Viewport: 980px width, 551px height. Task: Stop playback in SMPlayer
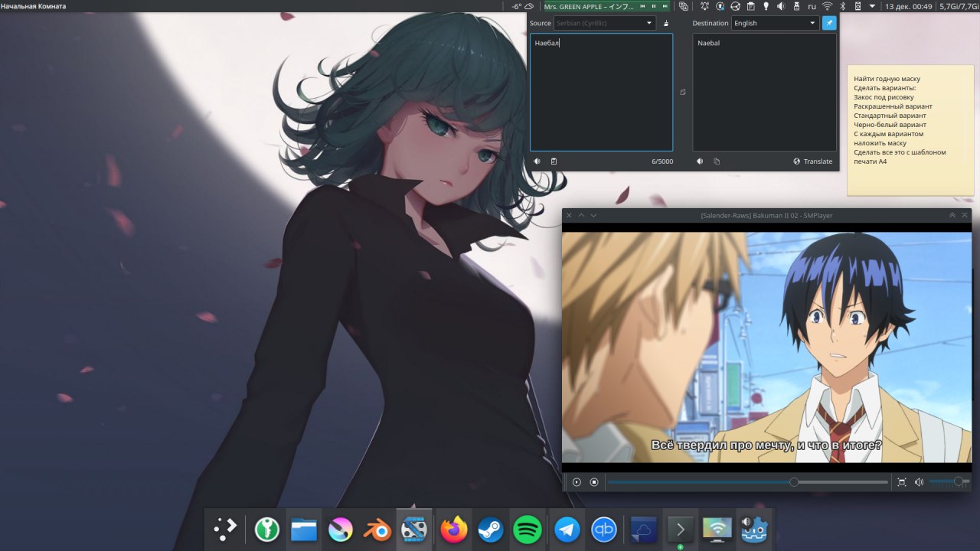tap(594, 482)
